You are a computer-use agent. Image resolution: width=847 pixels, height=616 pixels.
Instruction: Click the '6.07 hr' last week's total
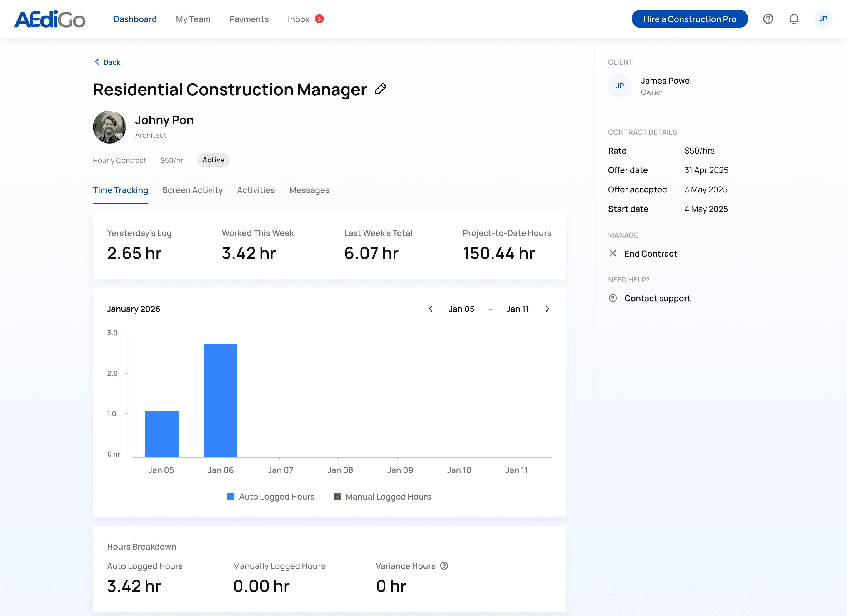[x=371, y=253]
